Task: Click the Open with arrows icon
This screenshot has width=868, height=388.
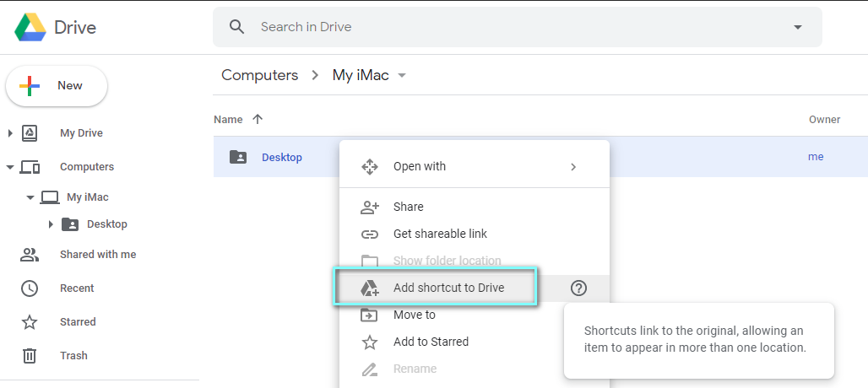Action: pos(370,167)
